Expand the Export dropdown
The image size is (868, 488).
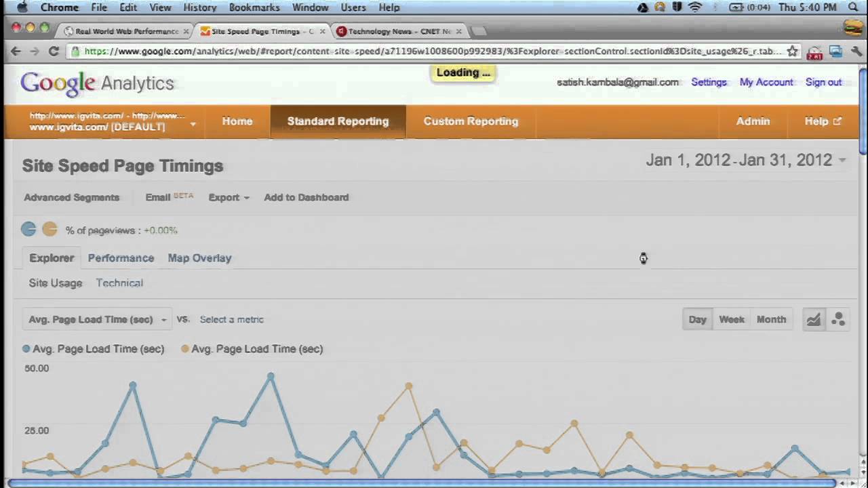click(x=229, y=197)
